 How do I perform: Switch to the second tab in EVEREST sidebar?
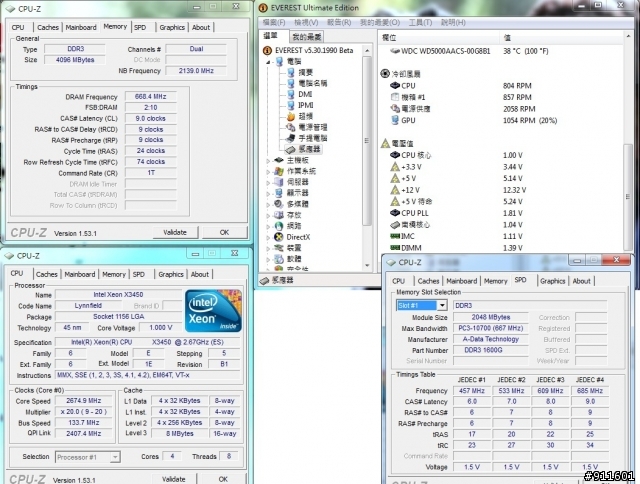point(307,37)
